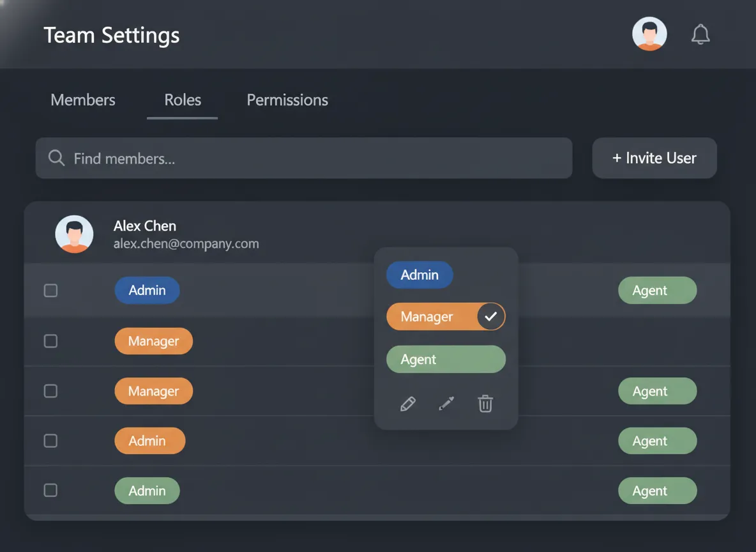Click the pencil icon beside the marker icon
Image resolution: width=756 pixels, height=552 pixels.
point(407,404)
